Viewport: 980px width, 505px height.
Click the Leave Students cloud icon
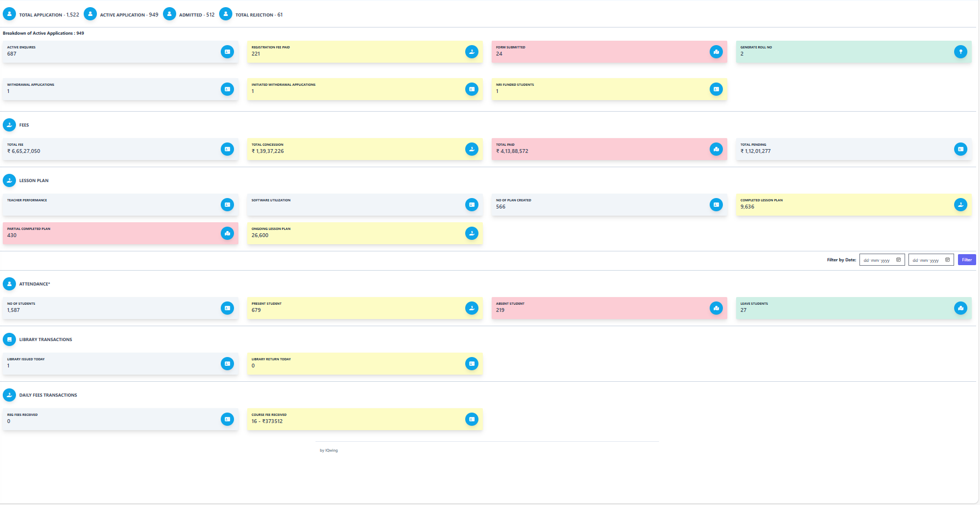click(x=961, y=308)
